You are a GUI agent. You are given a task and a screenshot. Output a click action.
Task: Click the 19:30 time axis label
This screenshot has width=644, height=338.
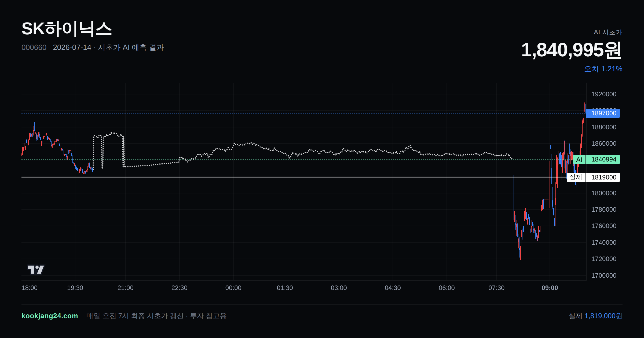click(x=75, y=288)
